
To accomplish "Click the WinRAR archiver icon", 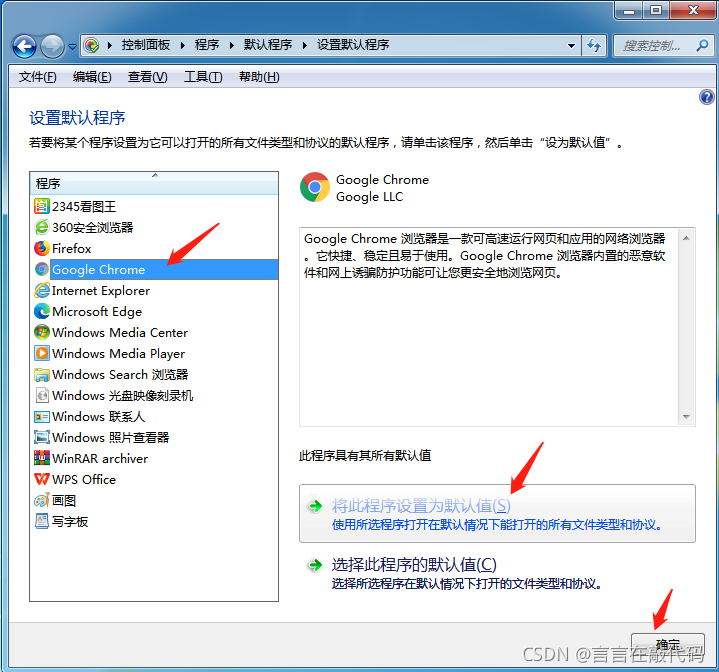I will [42, 458].
